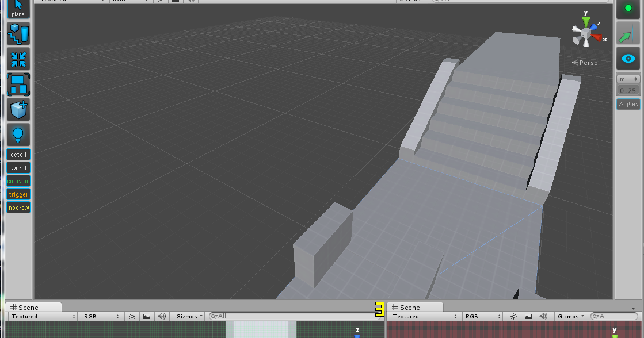Click the red x axis cone on gizmo

596,38
